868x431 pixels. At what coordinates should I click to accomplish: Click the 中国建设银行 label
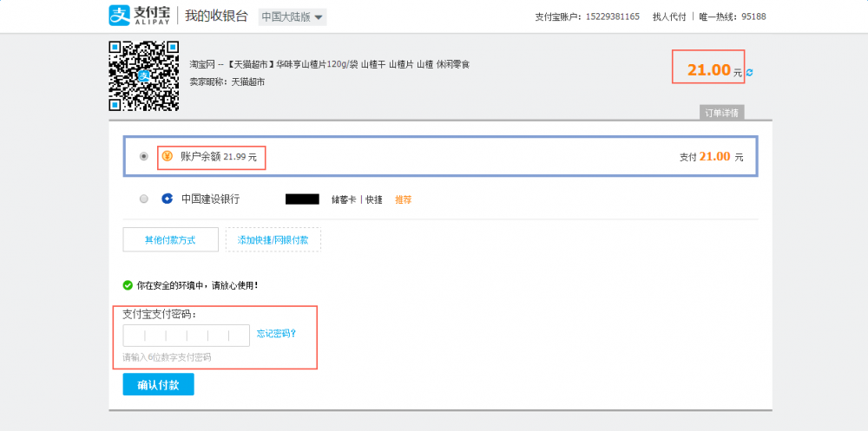pyautogui.click(x=210, y=199)
